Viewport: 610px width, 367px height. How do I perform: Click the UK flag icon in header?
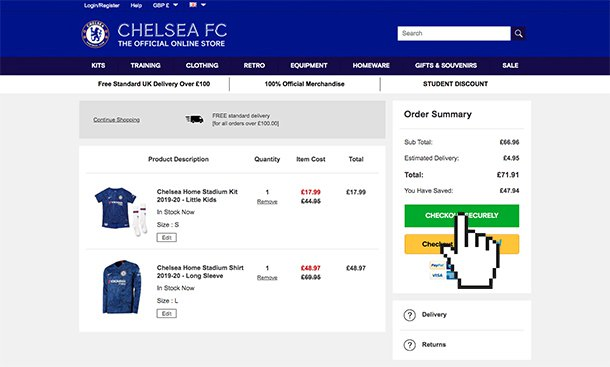(x=193, y=5)
